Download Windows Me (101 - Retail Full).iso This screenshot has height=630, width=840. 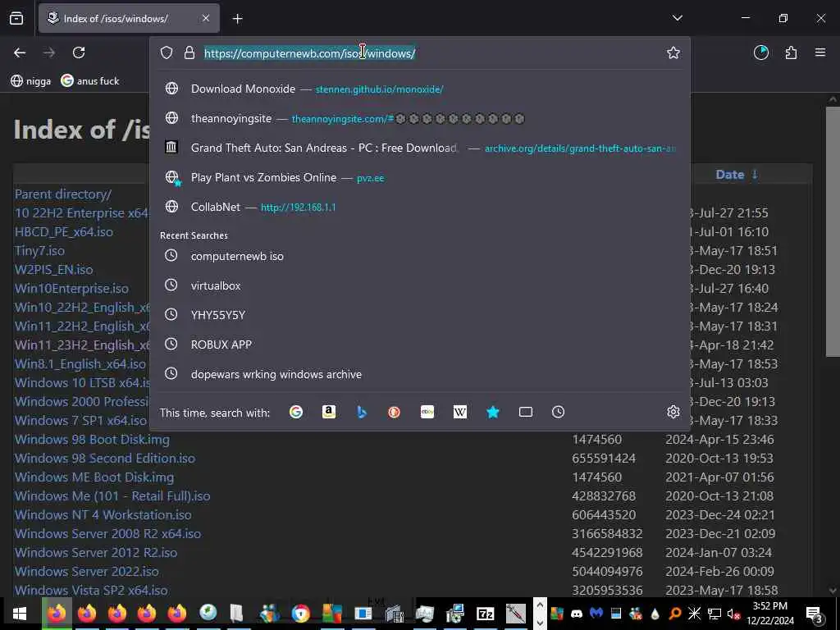[112, 496]
